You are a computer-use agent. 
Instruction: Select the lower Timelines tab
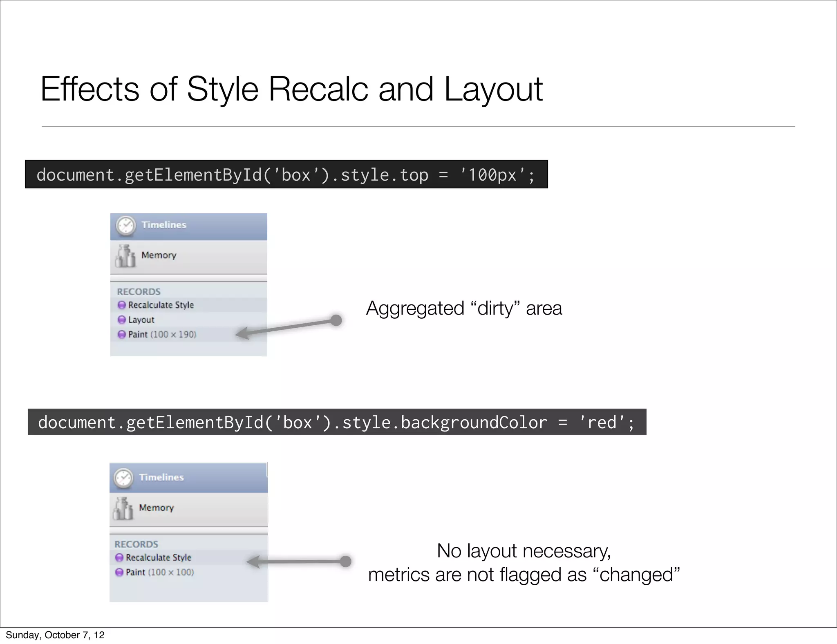(161, 477)
